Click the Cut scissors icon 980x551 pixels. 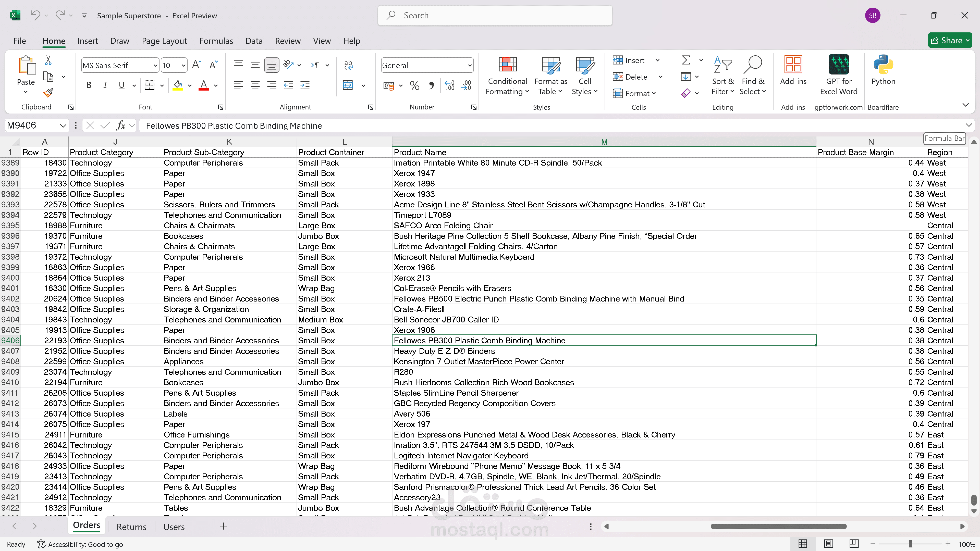point(48,60)
